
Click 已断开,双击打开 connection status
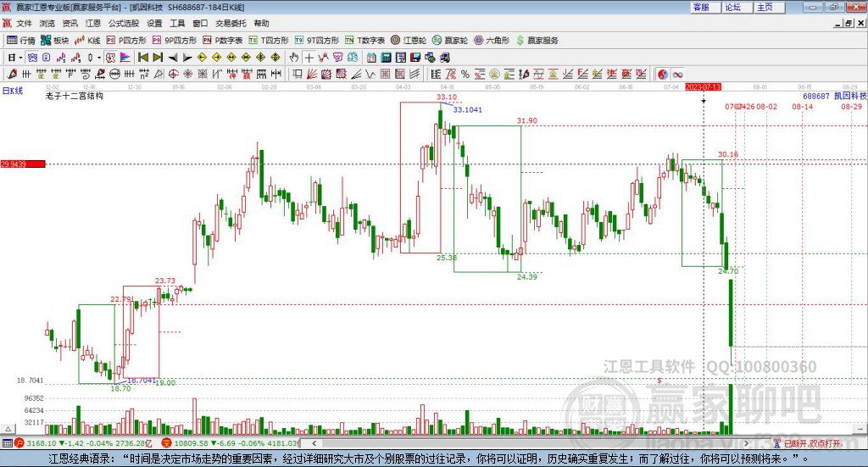(811, 443)
